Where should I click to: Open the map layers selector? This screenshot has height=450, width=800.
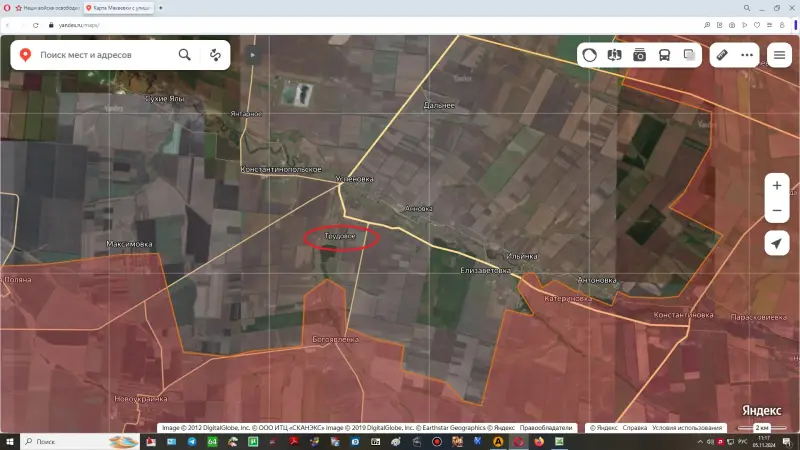pyautogui.click(x=690, y=55)
